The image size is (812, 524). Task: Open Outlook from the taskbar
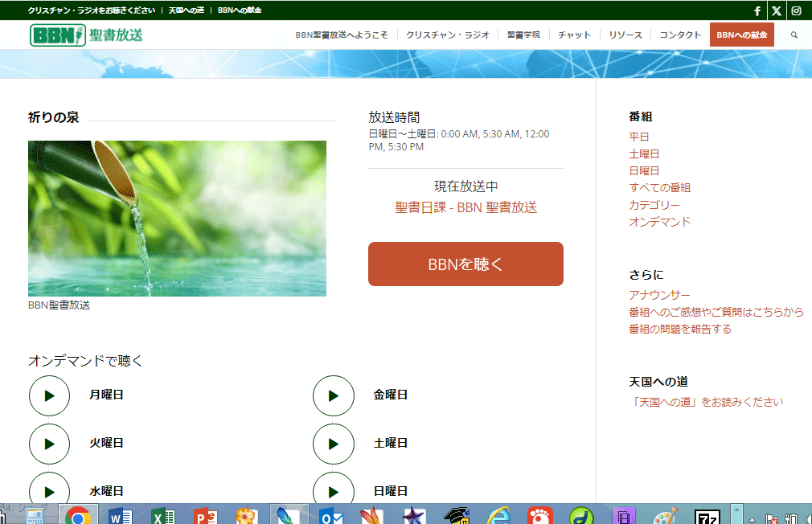pyautogui.click(x=331, y=516)
